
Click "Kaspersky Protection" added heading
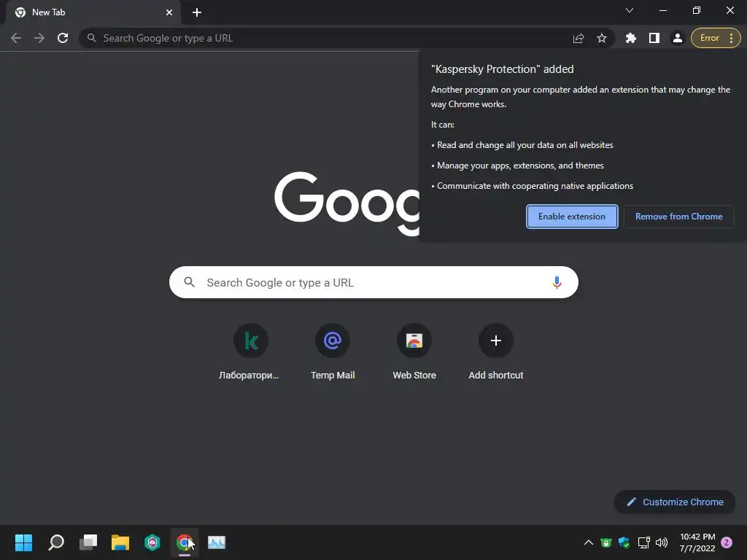click(502, 69)
